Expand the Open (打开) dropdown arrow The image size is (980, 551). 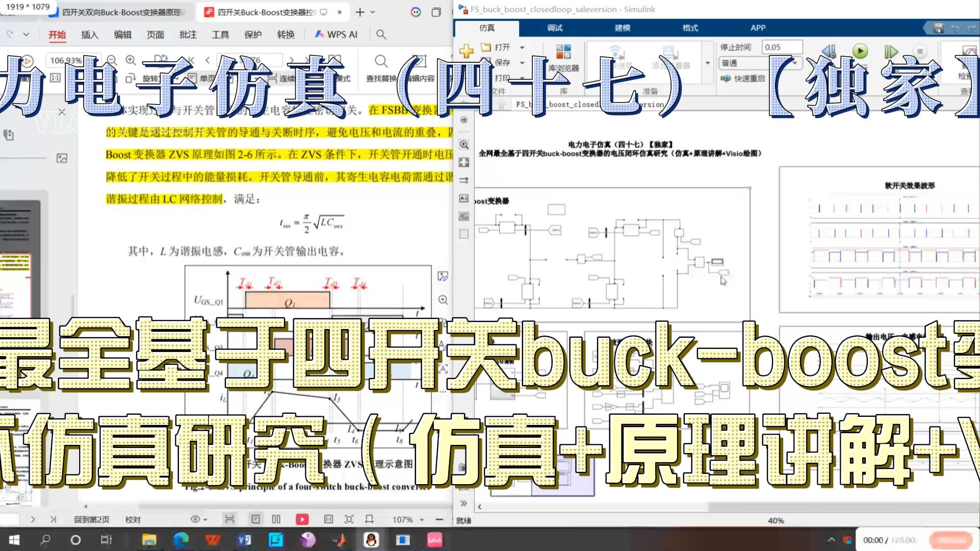tap(522, 47)
